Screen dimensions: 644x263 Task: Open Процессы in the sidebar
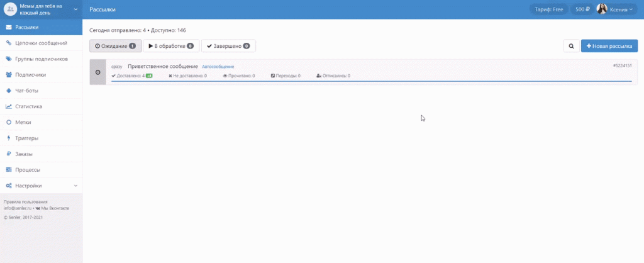(x=28, y=170)
